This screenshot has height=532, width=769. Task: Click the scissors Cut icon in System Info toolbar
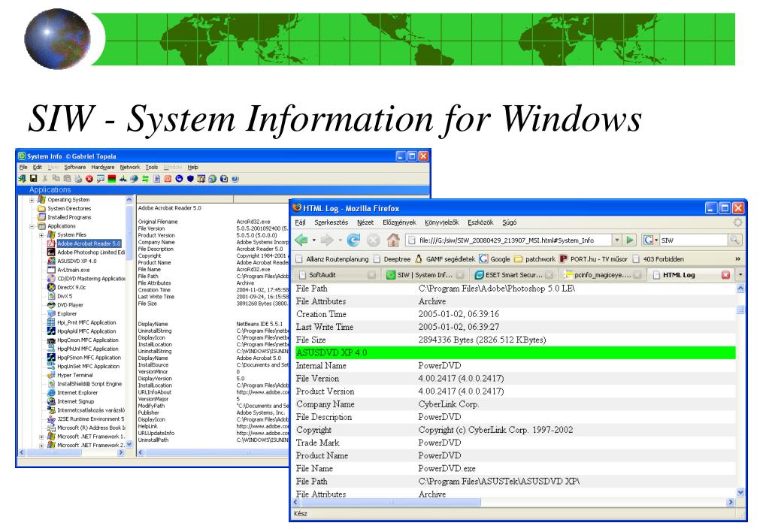pyautogui.click(x=44, y=179)
